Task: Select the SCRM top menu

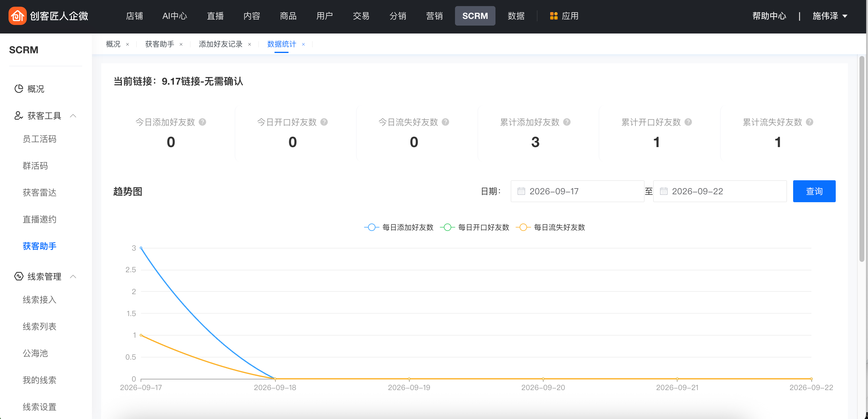Action: coord(475,16)
